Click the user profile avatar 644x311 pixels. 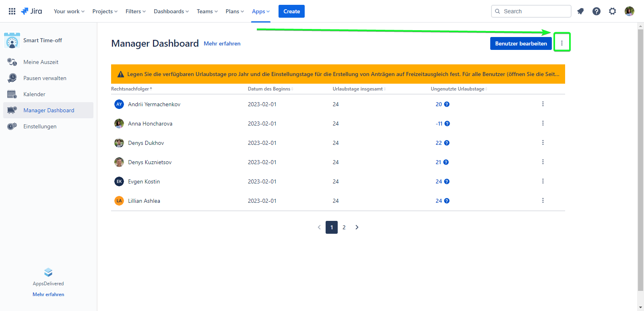pyautogui.click(x=630, y=11)
